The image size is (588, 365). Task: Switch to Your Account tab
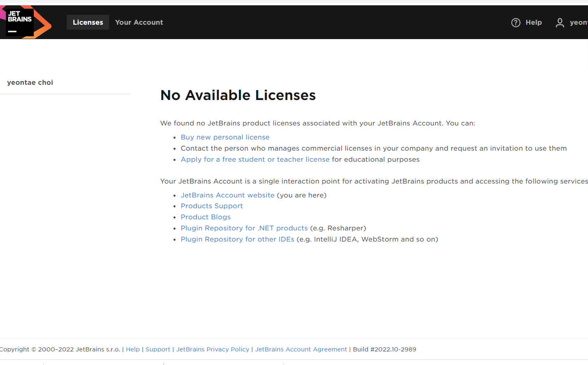tap(139, 22)
